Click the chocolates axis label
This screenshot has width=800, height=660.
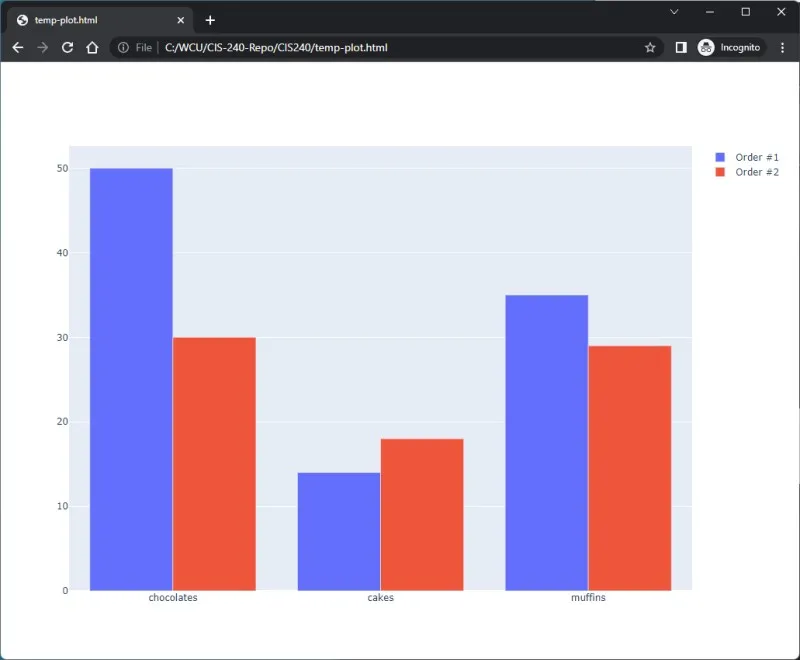coord(173,597)
